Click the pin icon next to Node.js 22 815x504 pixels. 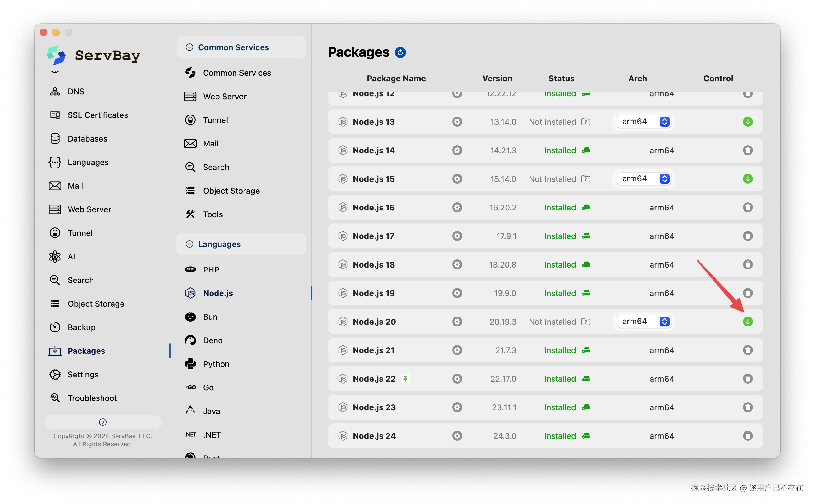[405, 379]
